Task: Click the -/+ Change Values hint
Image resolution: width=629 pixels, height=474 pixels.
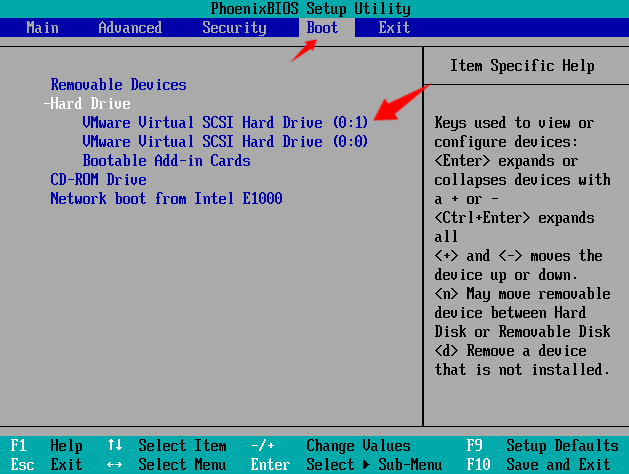Action: [331, 446]
